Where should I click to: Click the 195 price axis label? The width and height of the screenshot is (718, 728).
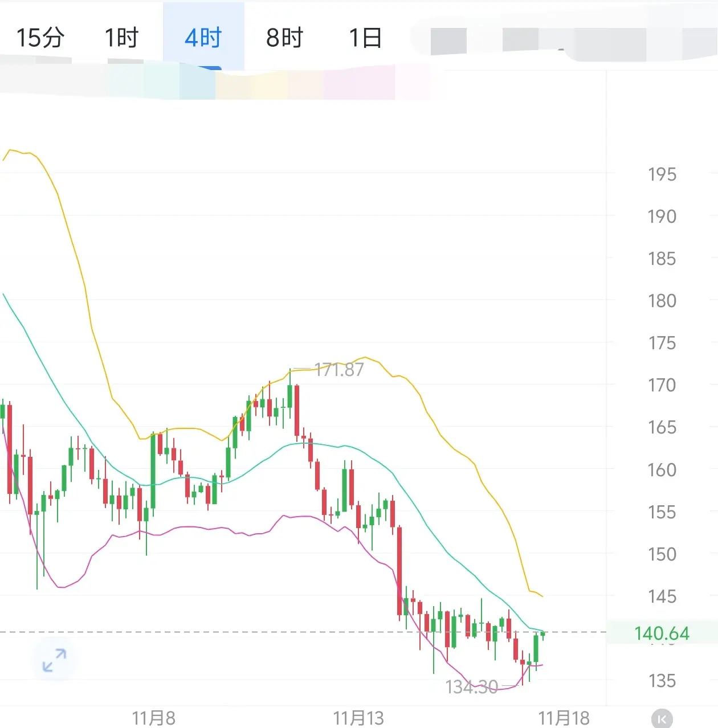point(662,174)
